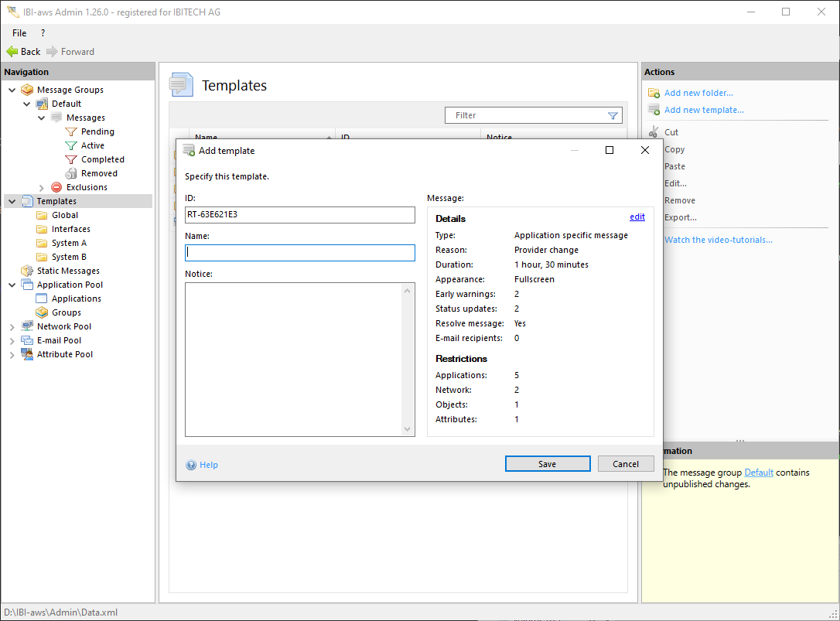Click the Message Groups icon in navigation

click(27, 90)
